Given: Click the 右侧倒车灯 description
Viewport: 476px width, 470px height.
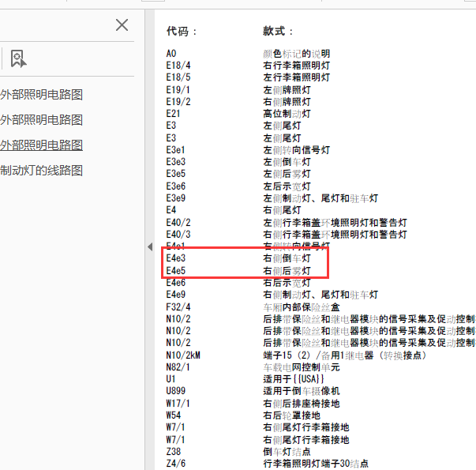Looking at the screenshot, I should [x=287, y=258].
